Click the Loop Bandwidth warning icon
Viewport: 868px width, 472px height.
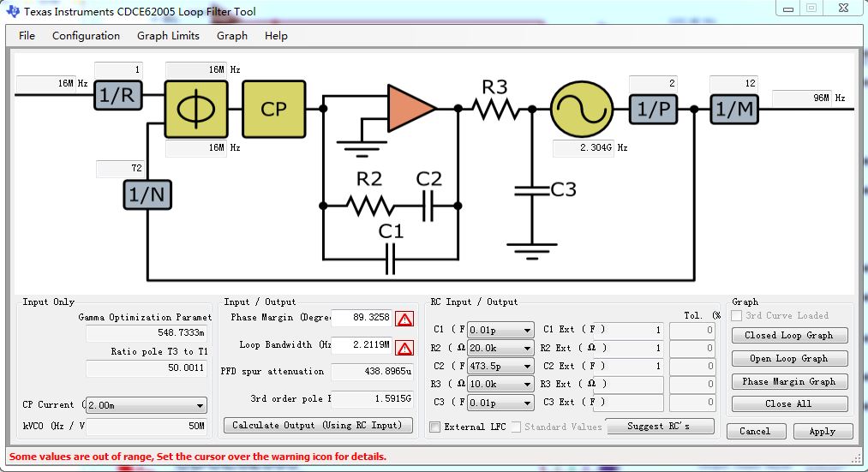tap(404, 348)
